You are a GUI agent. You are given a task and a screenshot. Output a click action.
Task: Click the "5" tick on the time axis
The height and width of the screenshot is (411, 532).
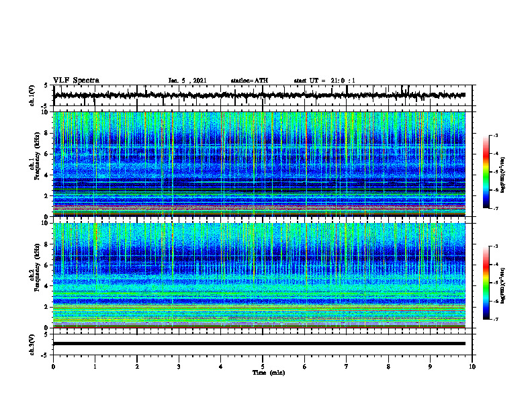click(x=263, y=367)
